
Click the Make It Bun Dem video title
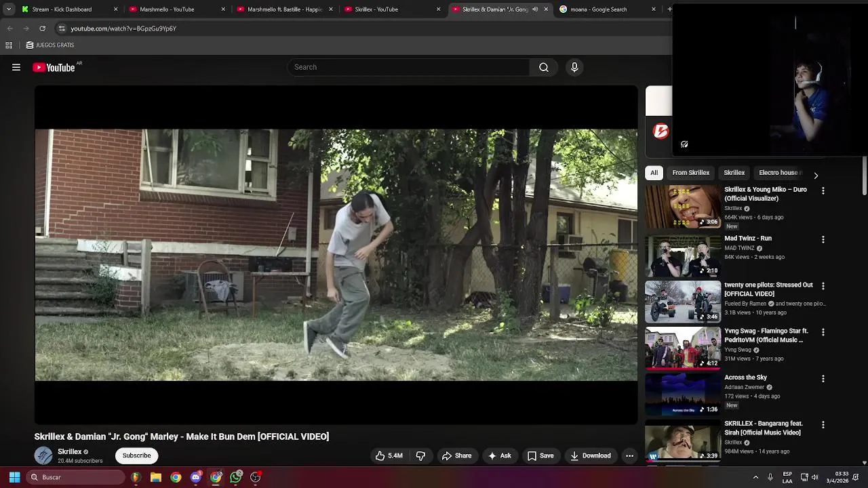pos(182,436)
